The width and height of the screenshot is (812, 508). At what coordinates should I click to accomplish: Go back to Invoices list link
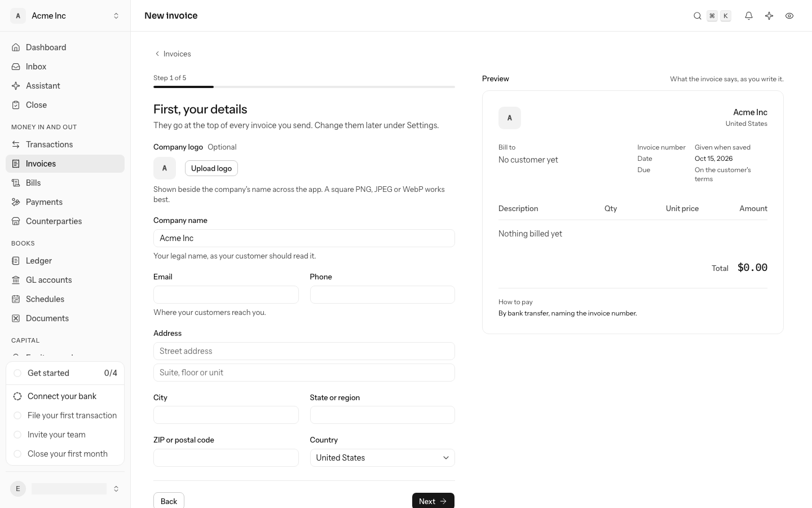click(x=173, y=54)
